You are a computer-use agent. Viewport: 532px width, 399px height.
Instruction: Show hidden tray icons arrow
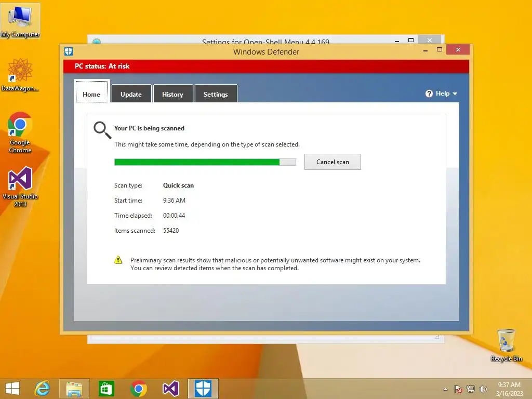coord(445,389)
